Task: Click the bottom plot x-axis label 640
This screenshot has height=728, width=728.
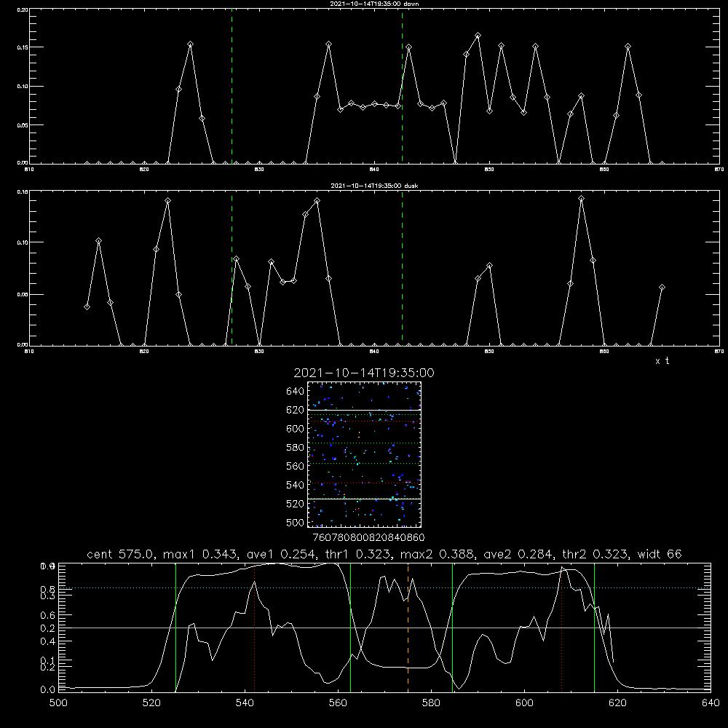Action: point(711,703)
